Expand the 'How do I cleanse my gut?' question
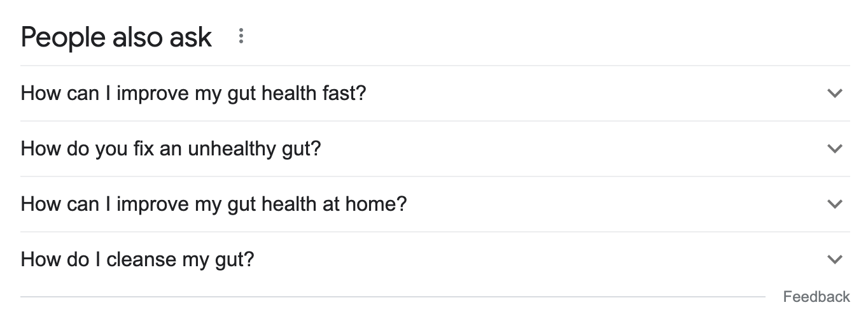868x335 pixels. 137,260
